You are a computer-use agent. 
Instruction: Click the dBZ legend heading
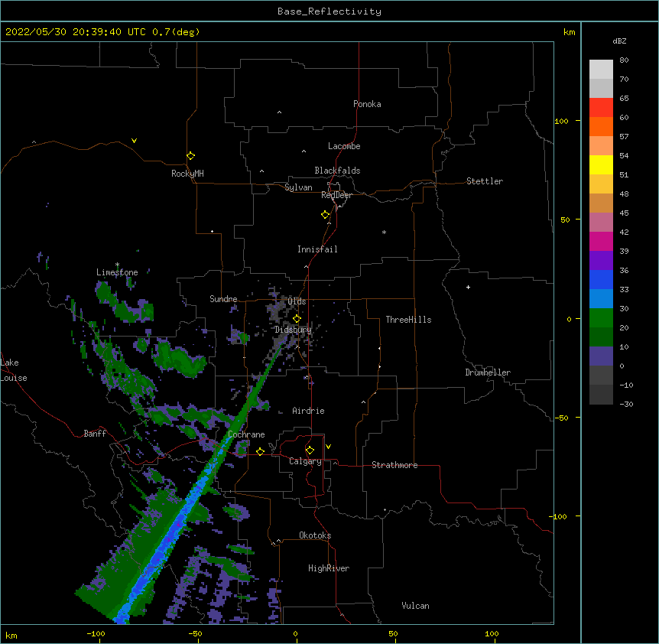619,41
